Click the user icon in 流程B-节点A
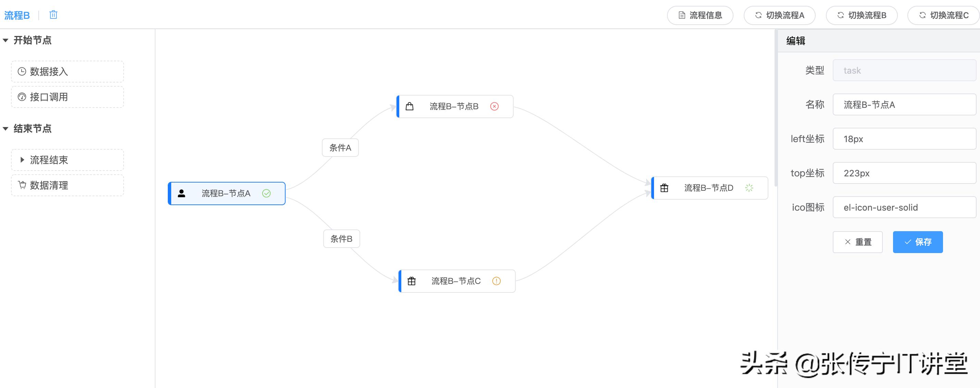The width and height of the screenshot is (980, 388). pos(181,193)
